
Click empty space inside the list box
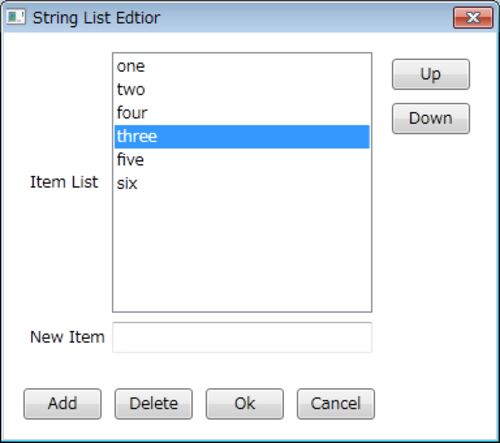pos(242,253)
